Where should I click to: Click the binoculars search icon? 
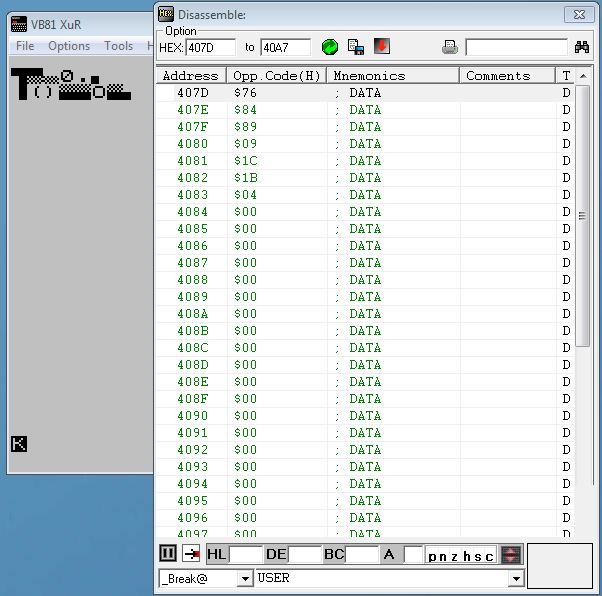click(x=582, y=47)
